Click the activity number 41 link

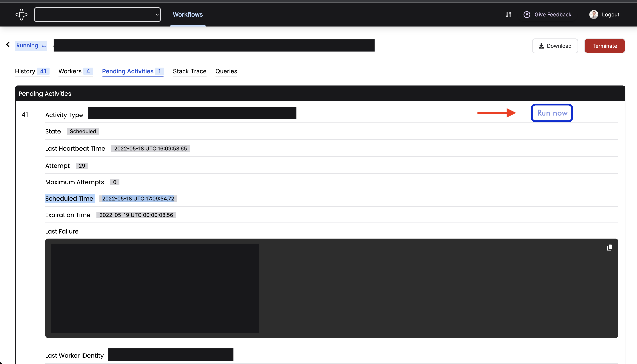[x=25, y=115]
